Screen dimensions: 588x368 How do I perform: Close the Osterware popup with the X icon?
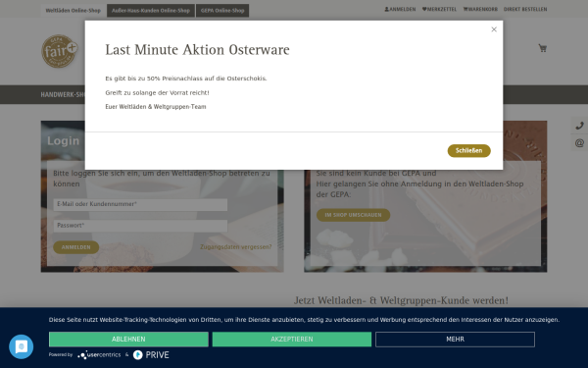pos(494,29)
